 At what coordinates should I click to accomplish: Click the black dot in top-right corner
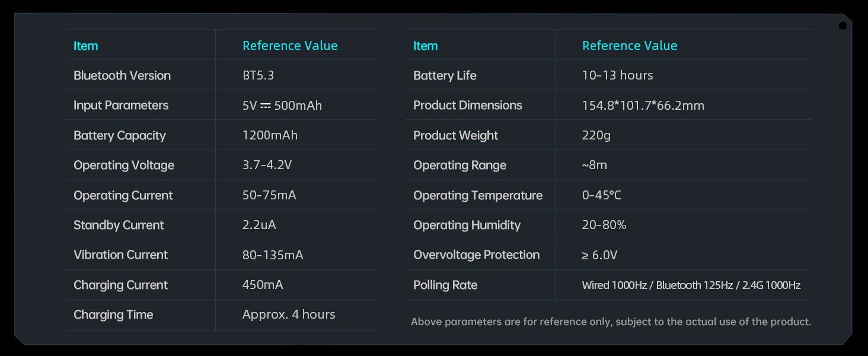843,26
